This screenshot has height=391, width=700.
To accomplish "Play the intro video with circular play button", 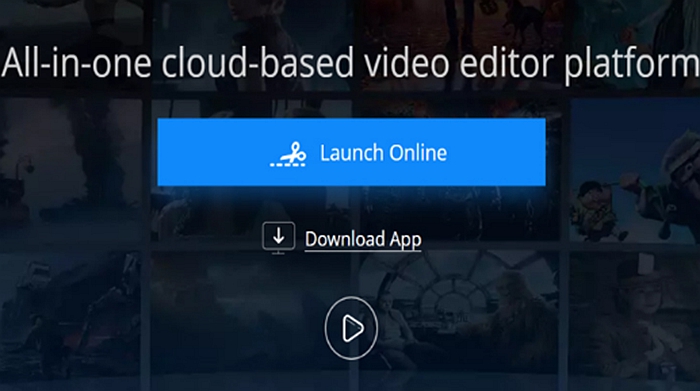I will 351,328.
